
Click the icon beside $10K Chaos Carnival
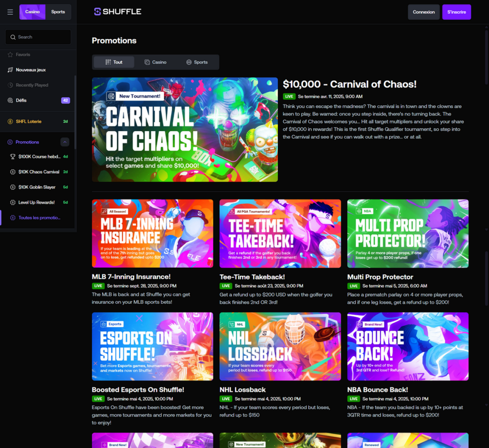point(13,172)
